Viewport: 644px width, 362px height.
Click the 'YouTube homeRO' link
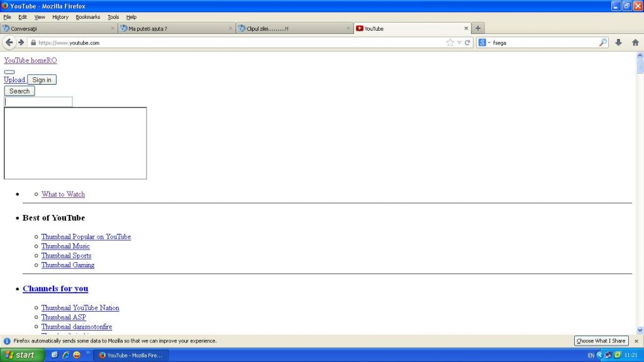(30, 60)
